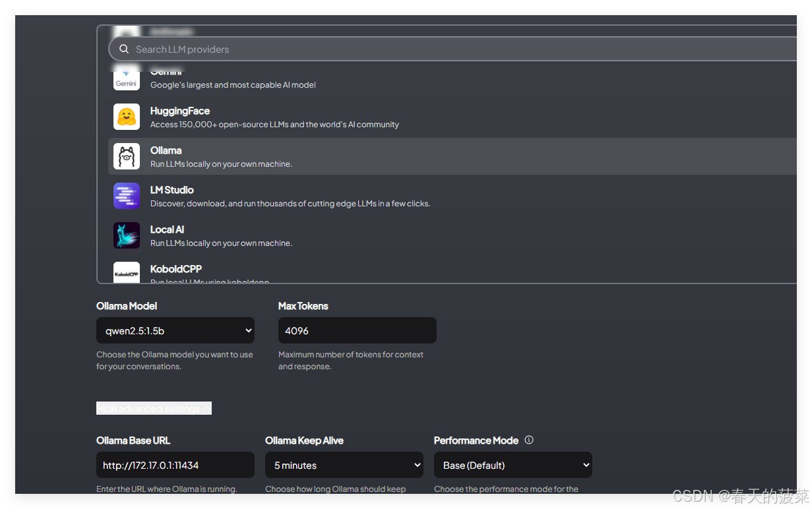Click the Ollama Base URL field

175,465
